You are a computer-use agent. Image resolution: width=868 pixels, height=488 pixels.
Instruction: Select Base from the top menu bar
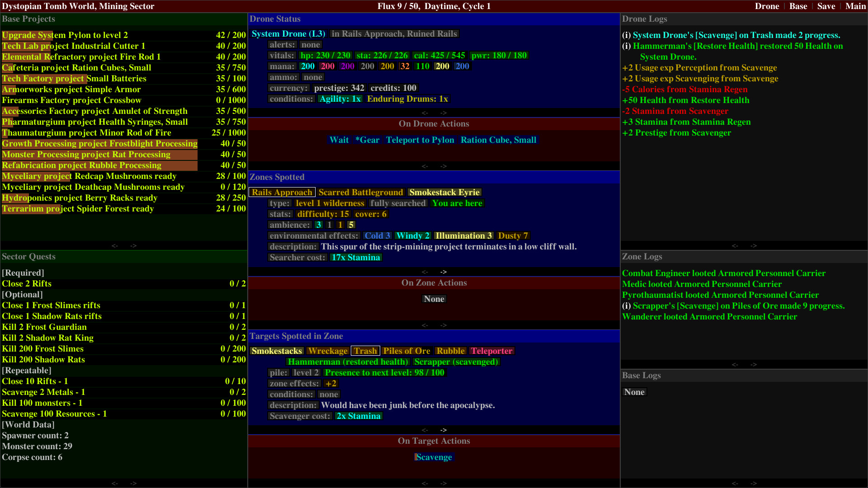coord(798,6)
